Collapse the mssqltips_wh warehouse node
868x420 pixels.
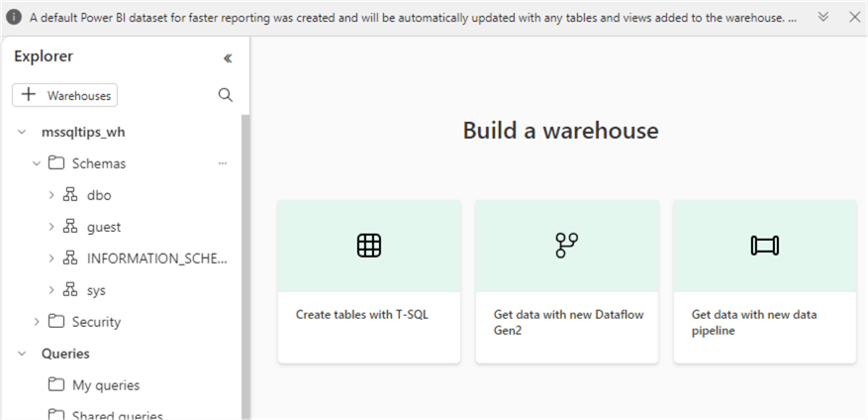pyautogui.click(x=22, y=132)
